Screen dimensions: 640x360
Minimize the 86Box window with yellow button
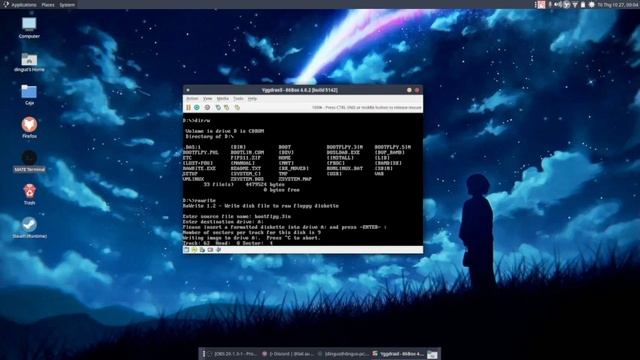(409, 90)
